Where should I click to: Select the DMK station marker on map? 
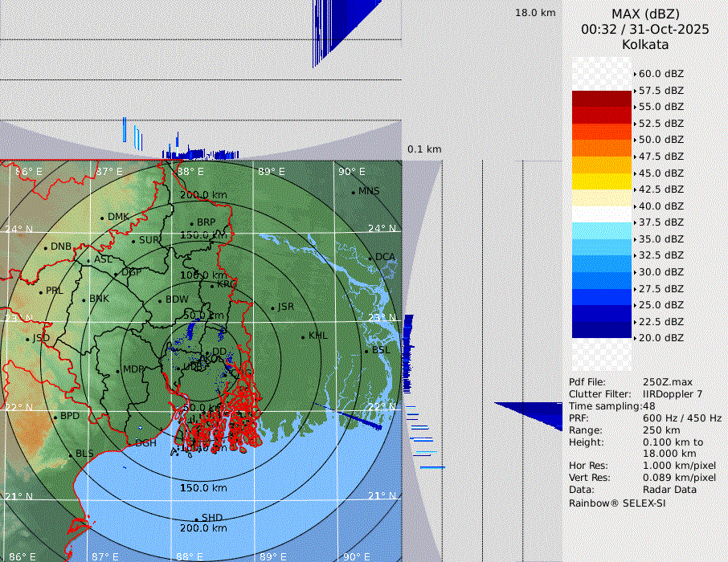[102, 218]
